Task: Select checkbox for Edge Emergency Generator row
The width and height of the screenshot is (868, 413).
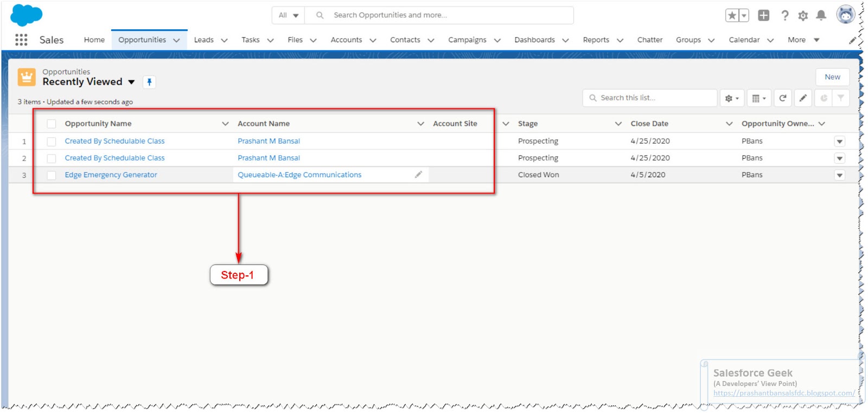Action: pos(52,175)
